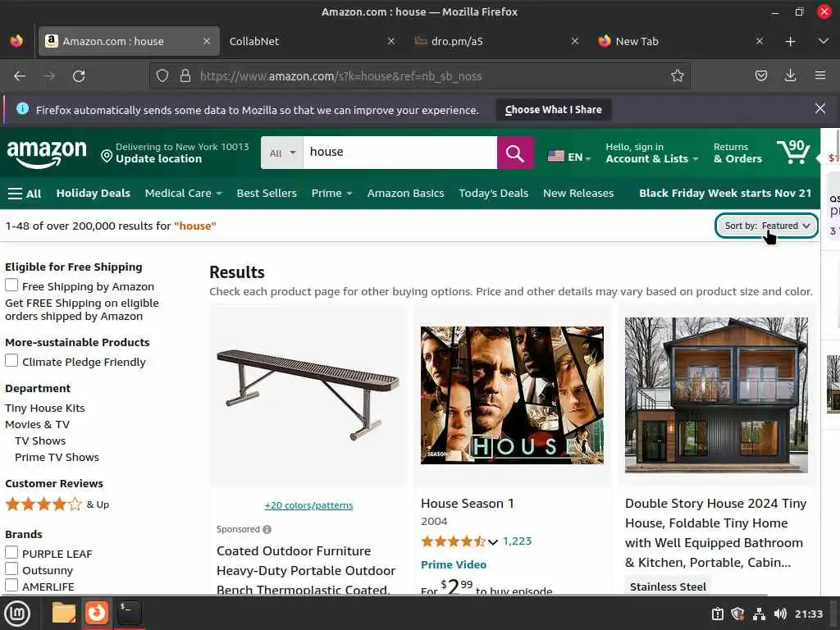This screenshot has width=840, height=630.
Task: Open the outdoor bench product image
Action: 308,395
